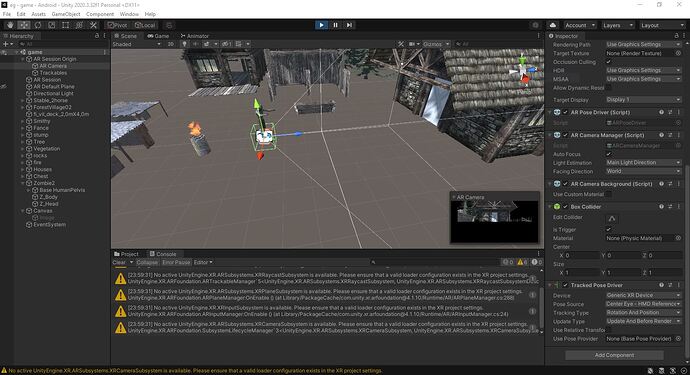Open help for Box Collider
690x375 pixels.
[661, 206]
